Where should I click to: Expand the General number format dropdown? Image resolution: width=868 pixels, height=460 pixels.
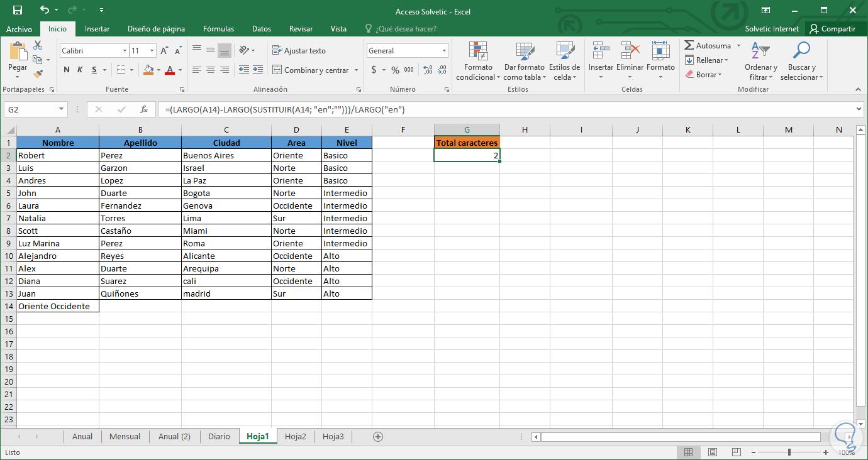tap(444, 51)
